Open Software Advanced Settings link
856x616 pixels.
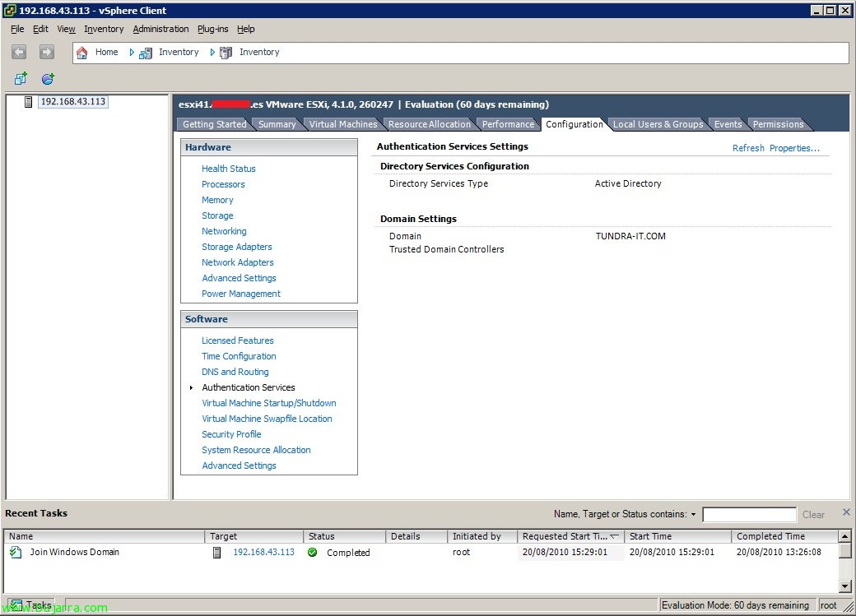[239, 465]
